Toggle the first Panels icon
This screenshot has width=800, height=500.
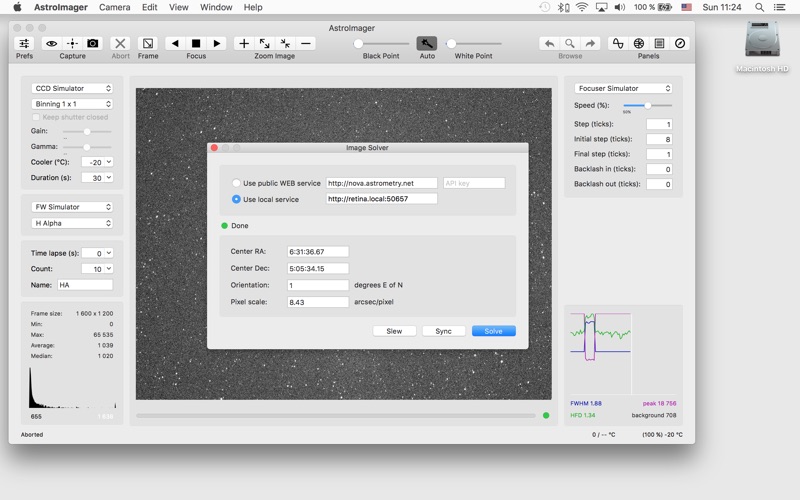(x=618, y=43)
